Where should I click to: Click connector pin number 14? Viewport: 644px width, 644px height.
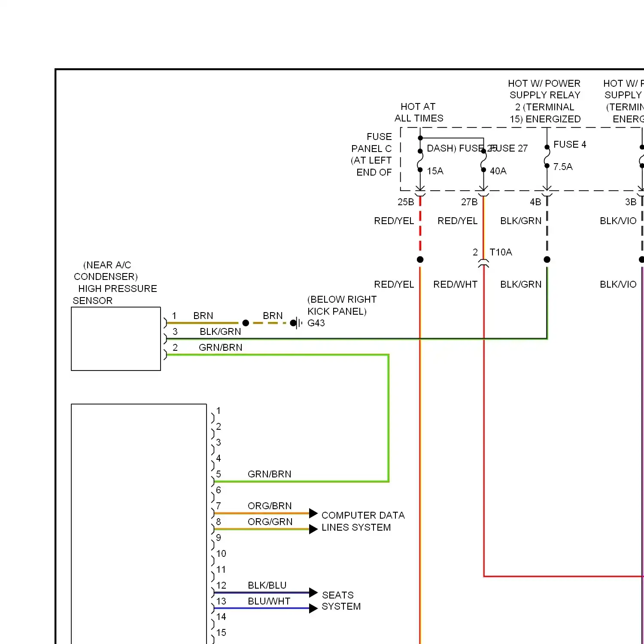[x=221, y=617]
